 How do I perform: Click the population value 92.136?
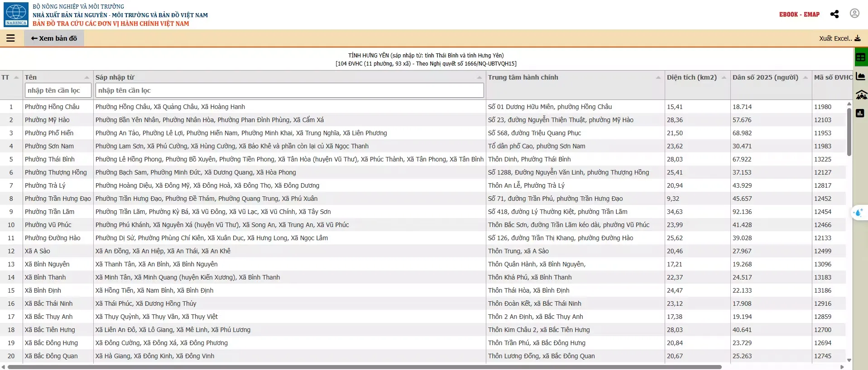pos(742,212)
